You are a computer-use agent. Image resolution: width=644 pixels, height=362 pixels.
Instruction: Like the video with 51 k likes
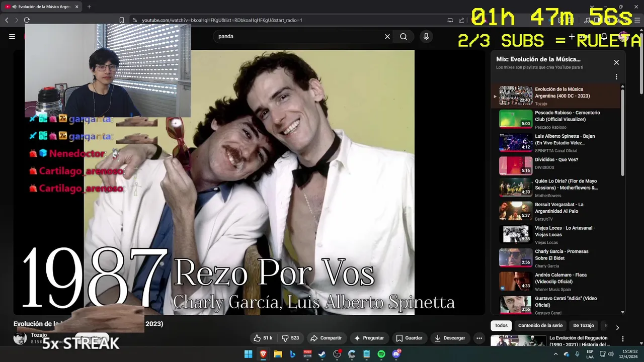pos(263,338)
